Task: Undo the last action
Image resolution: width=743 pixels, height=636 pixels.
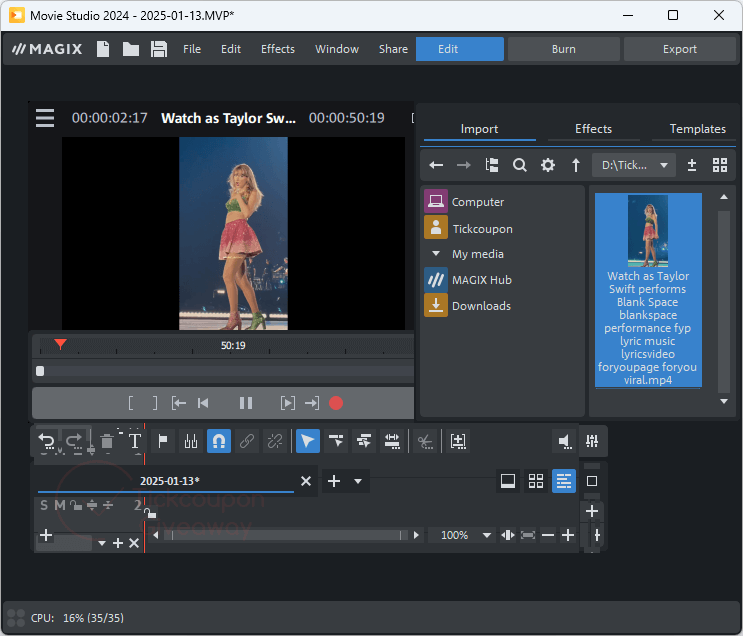Action: (x=47, y=441)
